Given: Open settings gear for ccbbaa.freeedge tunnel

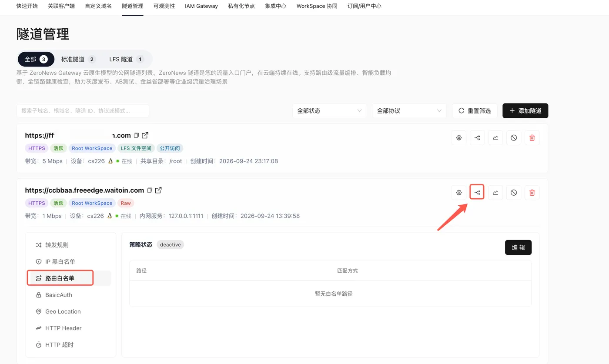Looking at the screenshot, I should tap(459, 193).
